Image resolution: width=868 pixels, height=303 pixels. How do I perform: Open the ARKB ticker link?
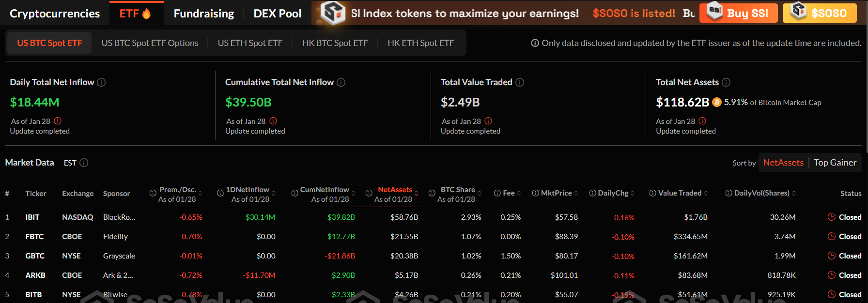click(35, 275)
